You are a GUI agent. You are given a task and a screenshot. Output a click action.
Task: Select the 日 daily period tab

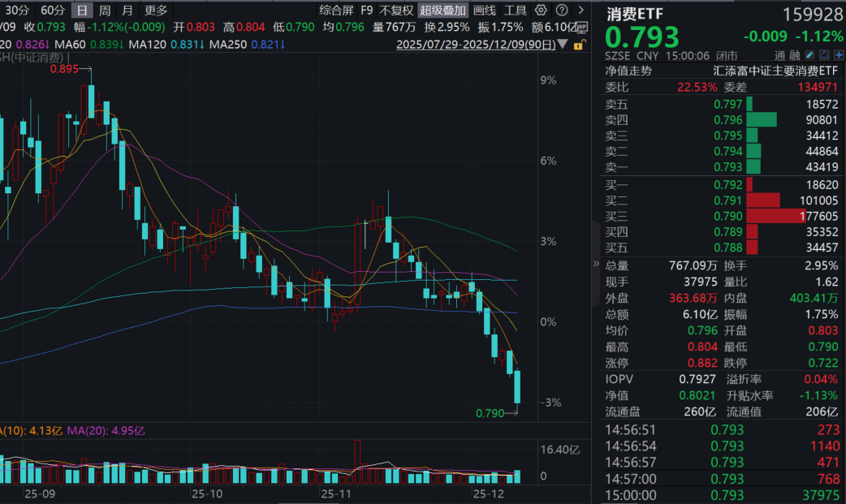point(82,11)
